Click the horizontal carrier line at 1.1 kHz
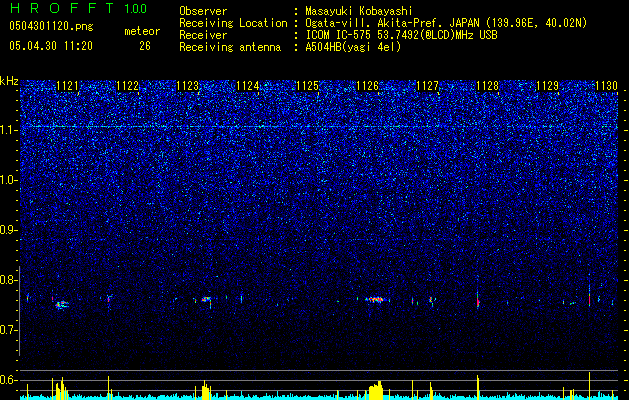 click(x=319, y=127)
